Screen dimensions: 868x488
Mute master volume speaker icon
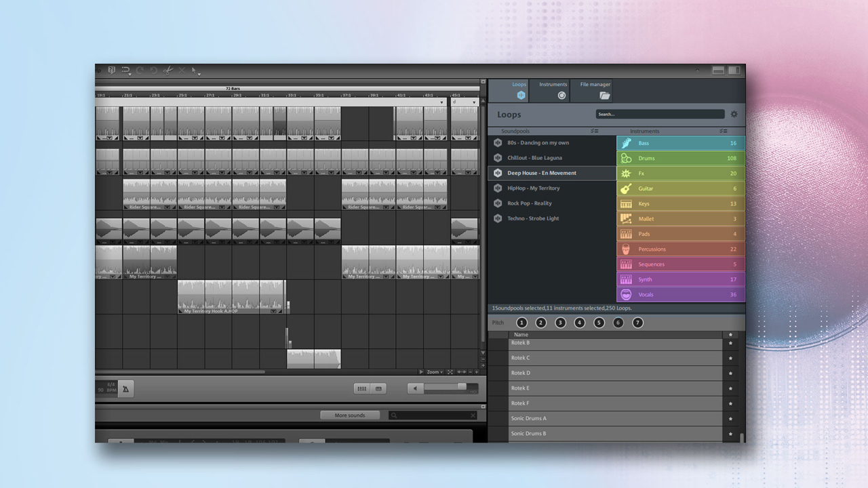415,388
